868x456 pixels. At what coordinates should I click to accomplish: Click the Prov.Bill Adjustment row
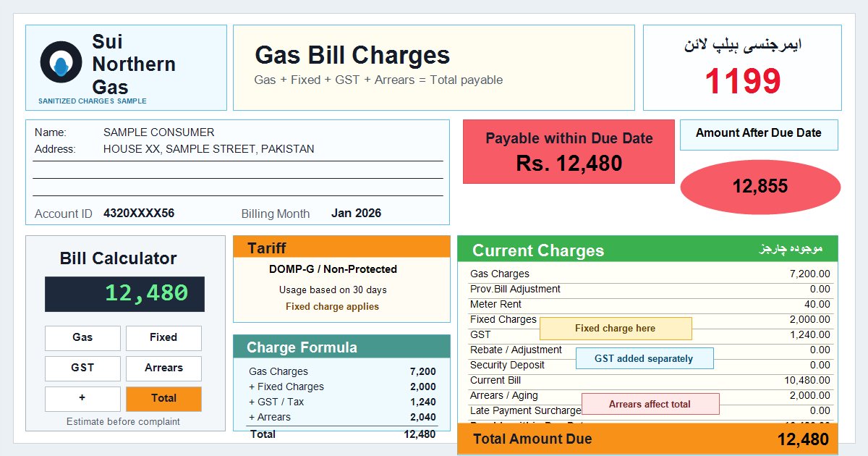point(650,289)
